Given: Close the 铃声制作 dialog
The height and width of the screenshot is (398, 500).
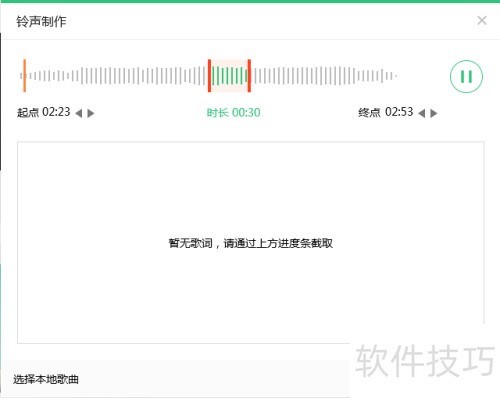Looking at the screenshot, I should (482, 21).
